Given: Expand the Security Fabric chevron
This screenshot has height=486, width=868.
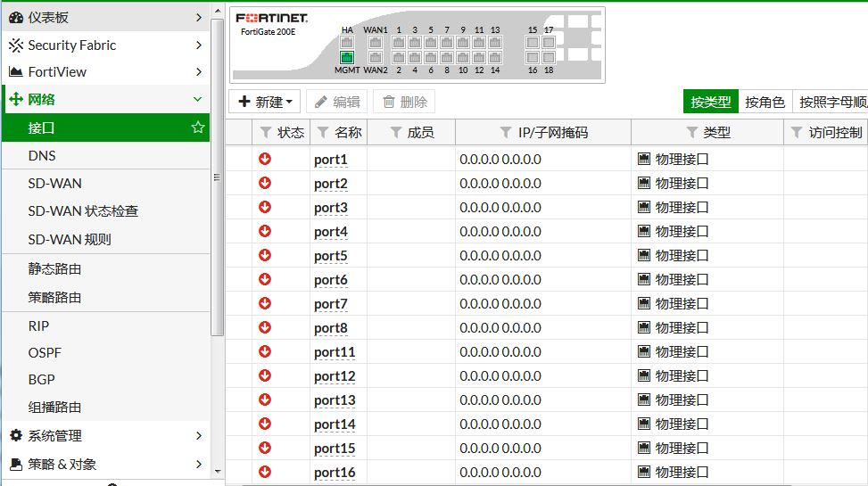Looking at the screenshot, I should pyautogui.click(x=199, y=45).
